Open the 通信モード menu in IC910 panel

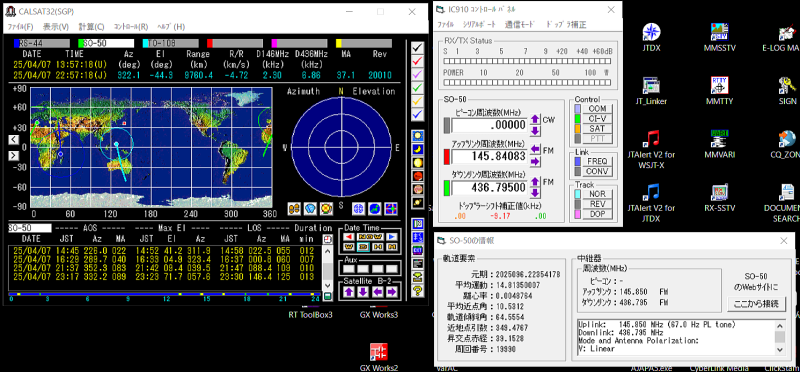coord(520,24)
